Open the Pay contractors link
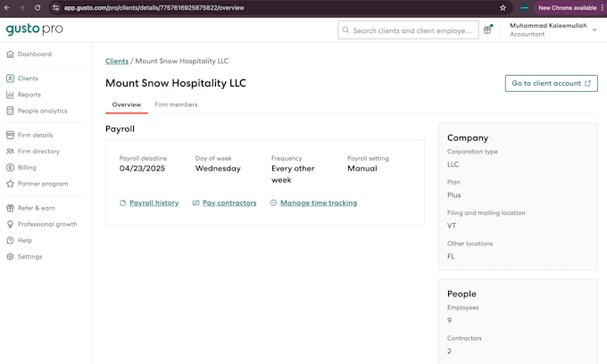This screenshot has width=607, height=364. (x=229, y=203)
